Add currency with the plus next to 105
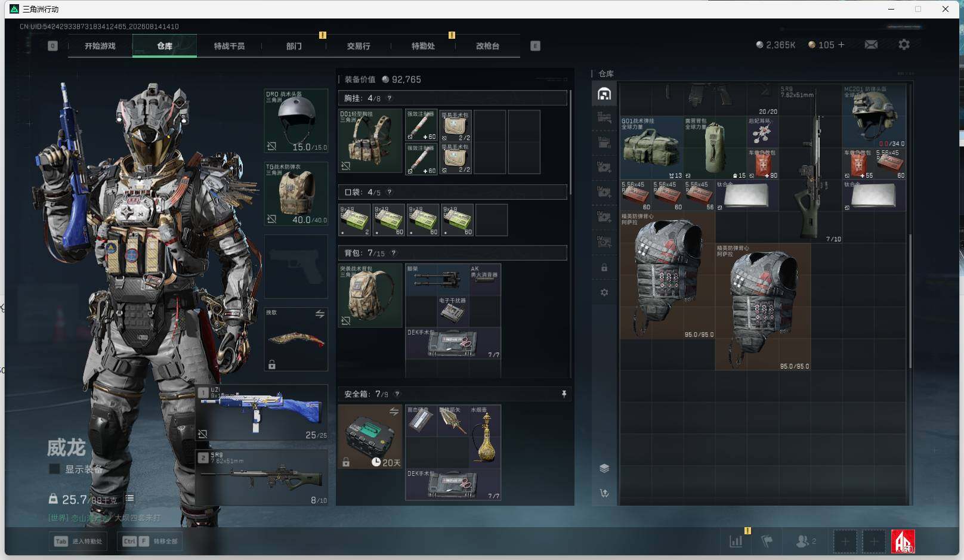Image resolution: width=964 pixels, height=560 pixels. point(841,45)
